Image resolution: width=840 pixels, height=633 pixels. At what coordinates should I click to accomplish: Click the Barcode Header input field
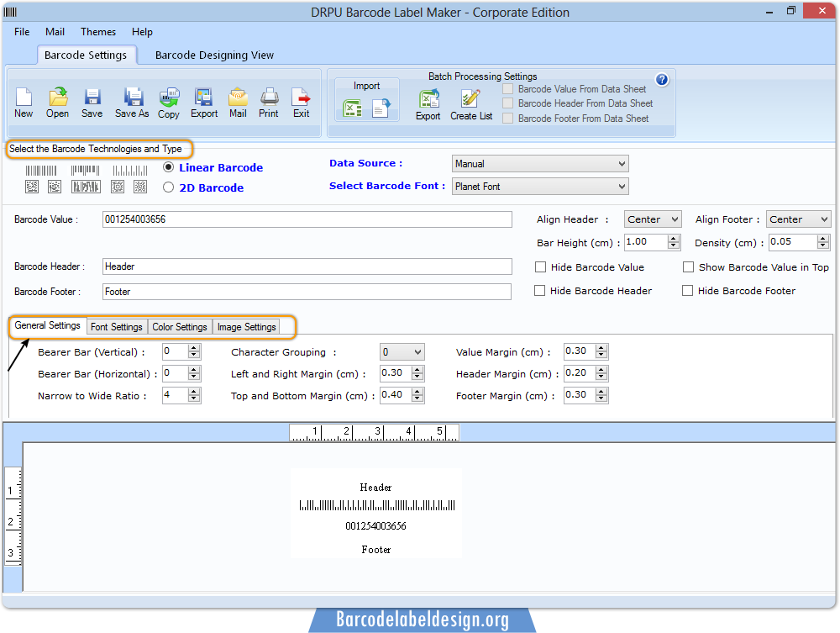pyautogui.click(x=307, y=266)
